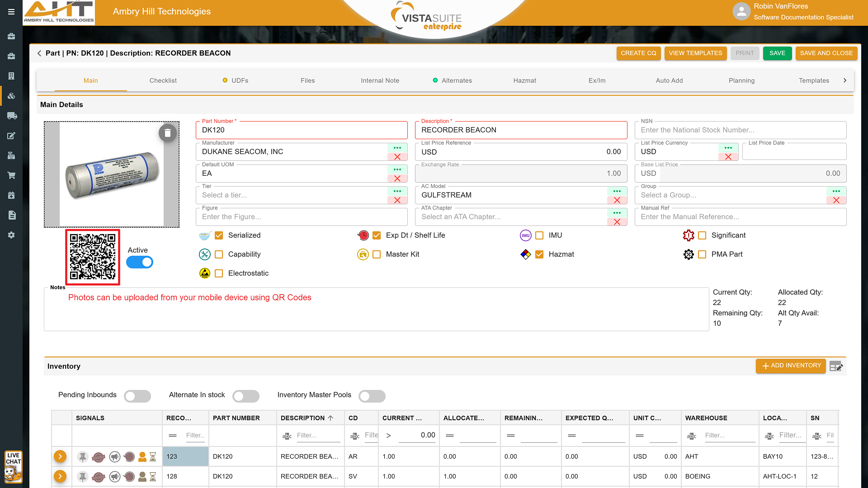This screenshot has width=868, height=488.
Task: Uncheck the Serialized checkbox
Action: pos(219,235)
